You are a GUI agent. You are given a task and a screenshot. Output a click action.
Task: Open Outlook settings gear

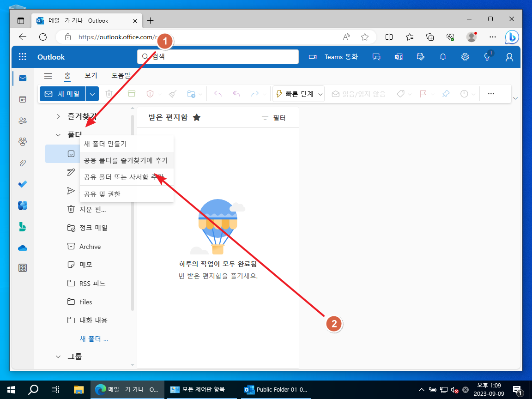[465, 57]
